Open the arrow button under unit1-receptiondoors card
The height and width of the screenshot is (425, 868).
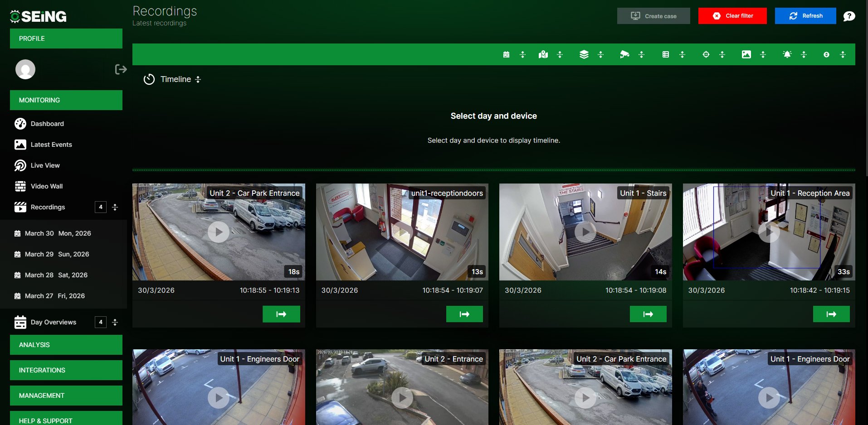click(464, 314)
